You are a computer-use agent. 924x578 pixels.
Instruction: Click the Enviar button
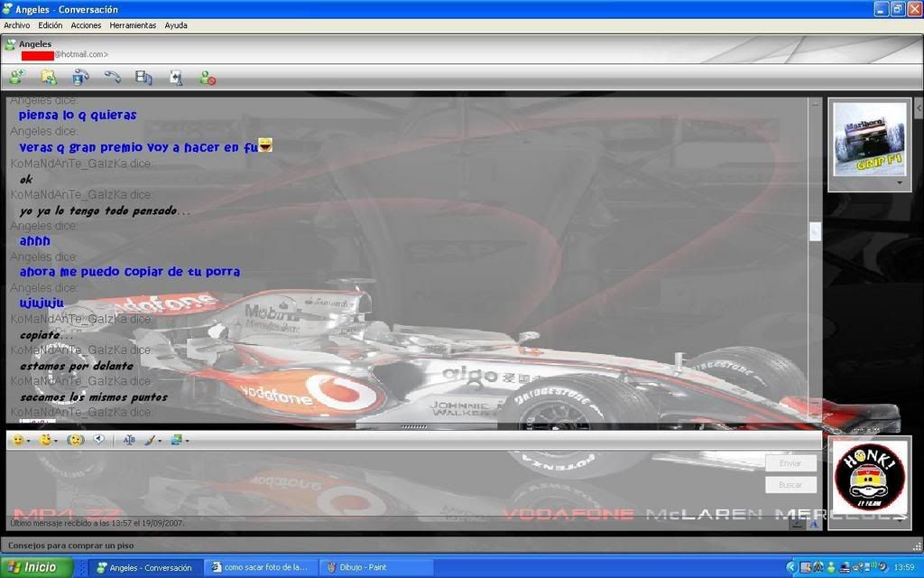[x=790, y=463]
